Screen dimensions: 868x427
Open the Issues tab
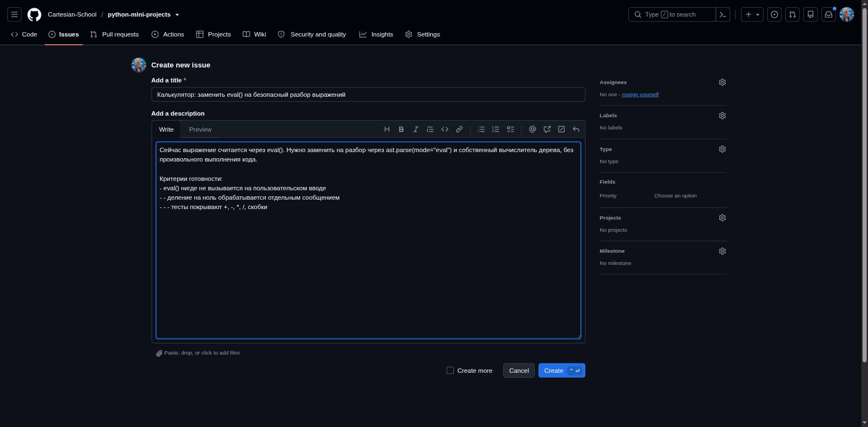coord(64,34)
